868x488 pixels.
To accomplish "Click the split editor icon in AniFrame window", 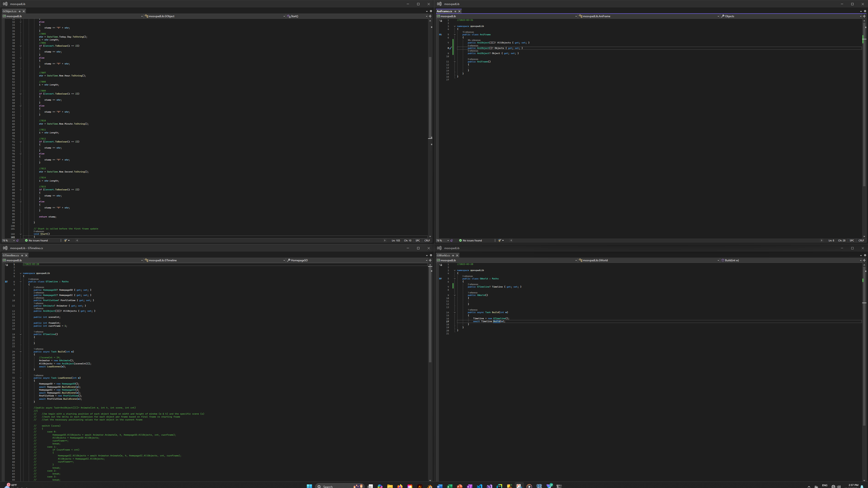I will click(864, 16).
